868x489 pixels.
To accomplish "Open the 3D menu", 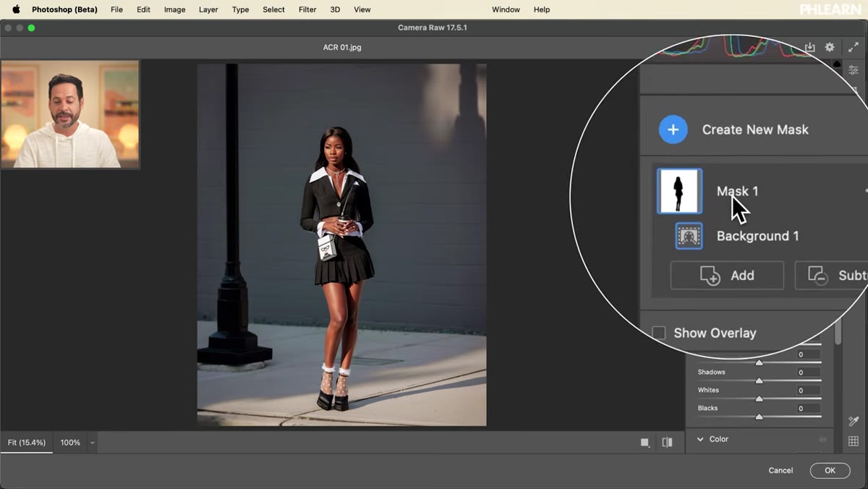I will (x=335, y=9).
